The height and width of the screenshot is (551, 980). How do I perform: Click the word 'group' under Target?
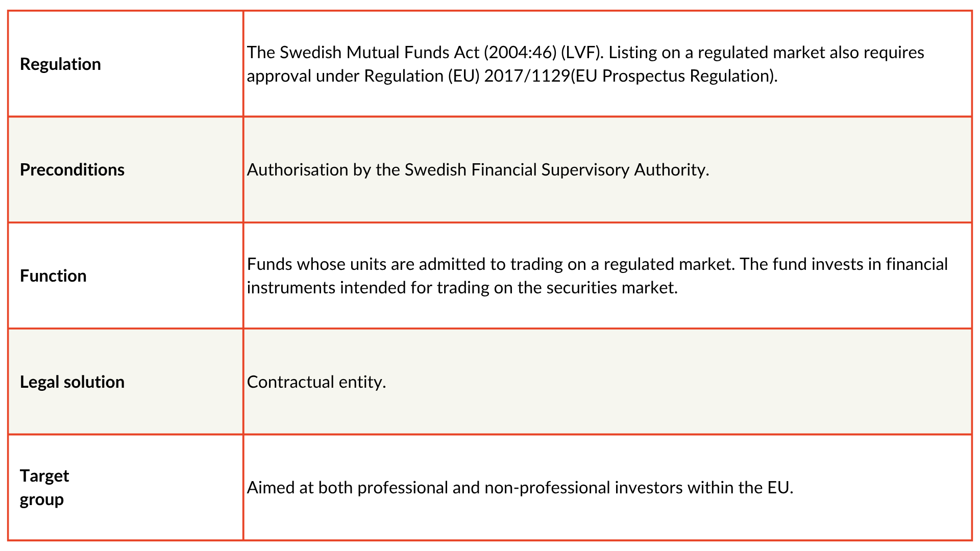42,500
